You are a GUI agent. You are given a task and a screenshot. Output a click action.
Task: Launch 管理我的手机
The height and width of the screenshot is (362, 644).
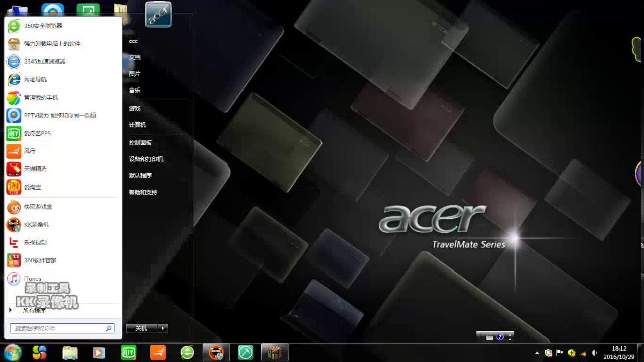[63, 98]
